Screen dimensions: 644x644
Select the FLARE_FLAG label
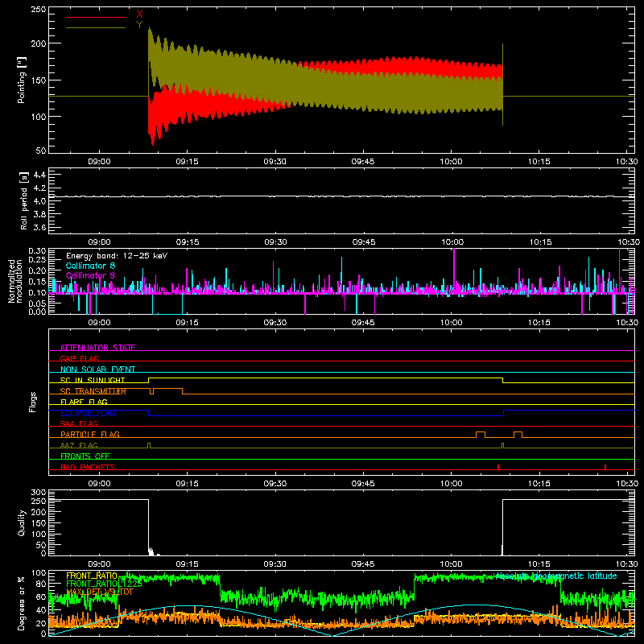click(x=84, y=402)
